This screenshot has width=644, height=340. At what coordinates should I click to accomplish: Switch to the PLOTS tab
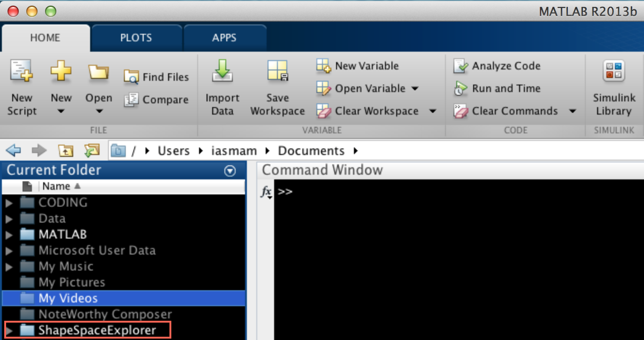click(x=136, y=38)
